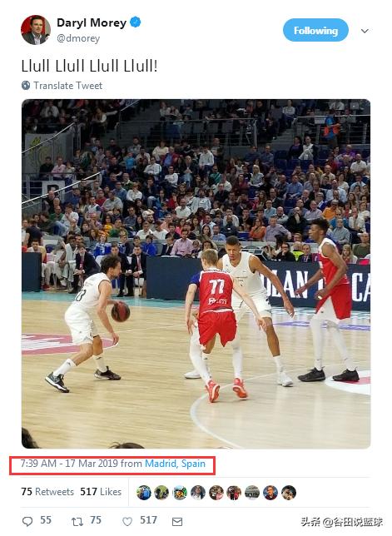Like the tweet with heart icon
The height and width of the screenshot is (536, 392).
pos(127,521)
